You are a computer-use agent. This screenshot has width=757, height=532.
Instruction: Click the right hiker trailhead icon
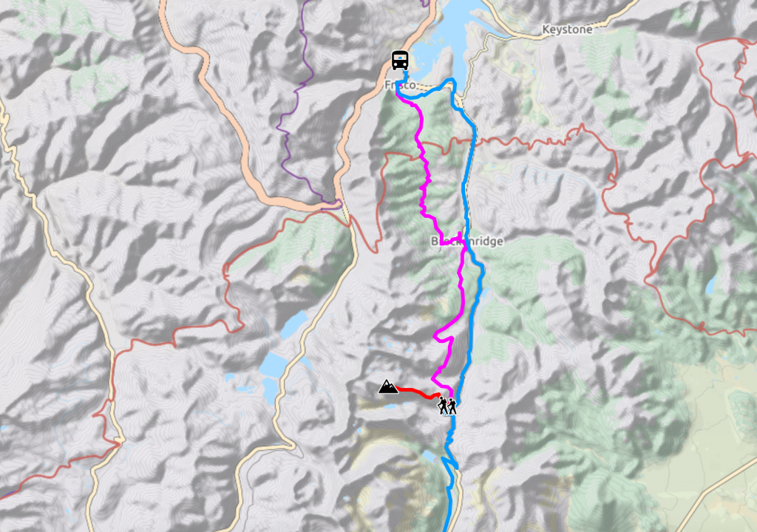point(452,406)
